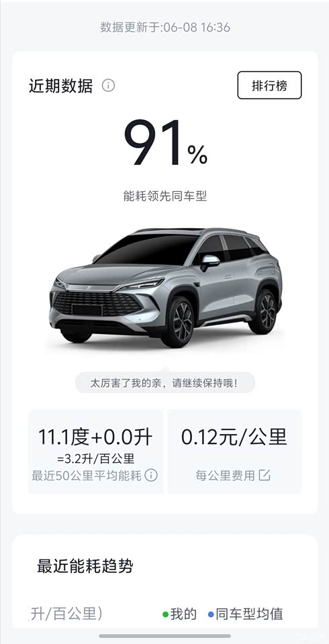Tap the 能耗领先同车型 caption
The width and height of the screenshot is (329, 644).
(x=165, y=196)
